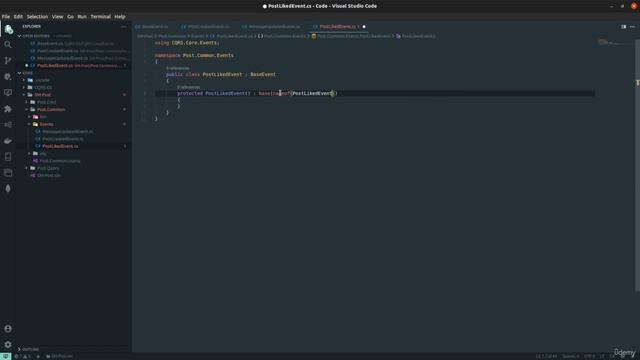Click 'BaseEvent' in the class declaration

point(263,74)
